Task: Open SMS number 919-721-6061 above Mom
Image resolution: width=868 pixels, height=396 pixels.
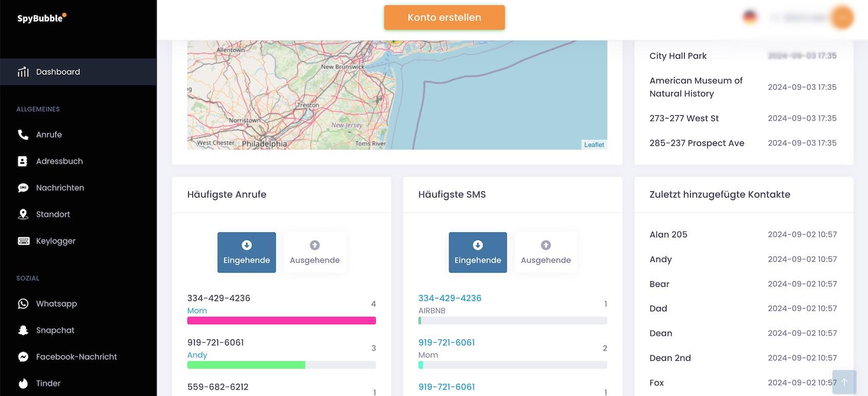Action: pyautogui.click(x=447, y=342)
